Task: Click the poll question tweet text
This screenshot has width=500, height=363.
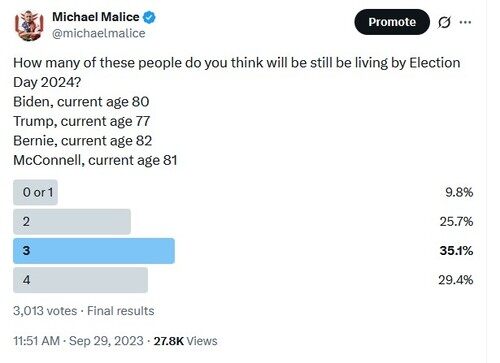Action: (x=237, y=111)
